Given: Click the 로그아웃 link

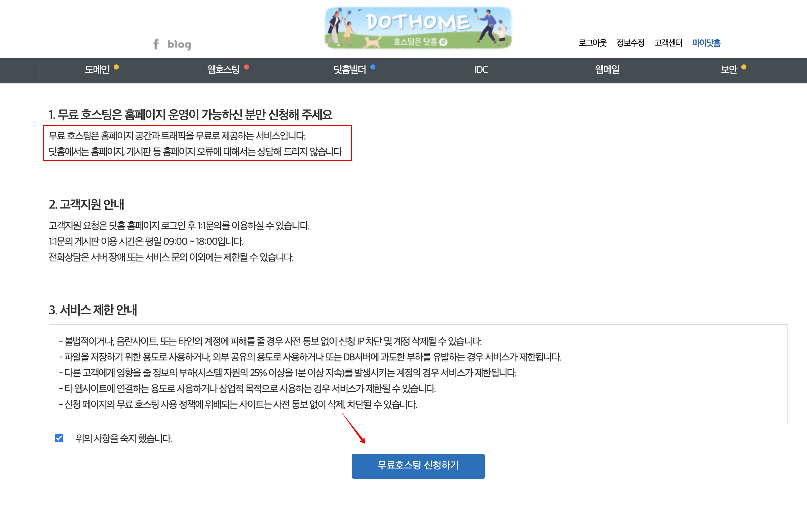Looking at the screenshot, I should (592, 43).
